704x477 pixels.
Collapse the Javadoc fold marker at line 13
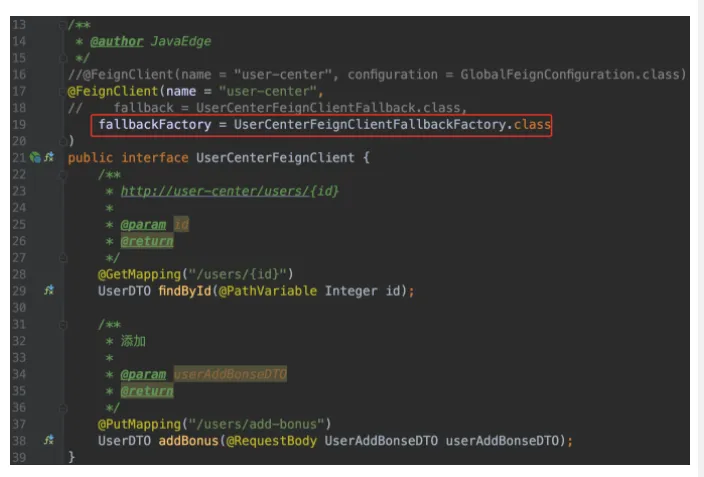(62, 25)
